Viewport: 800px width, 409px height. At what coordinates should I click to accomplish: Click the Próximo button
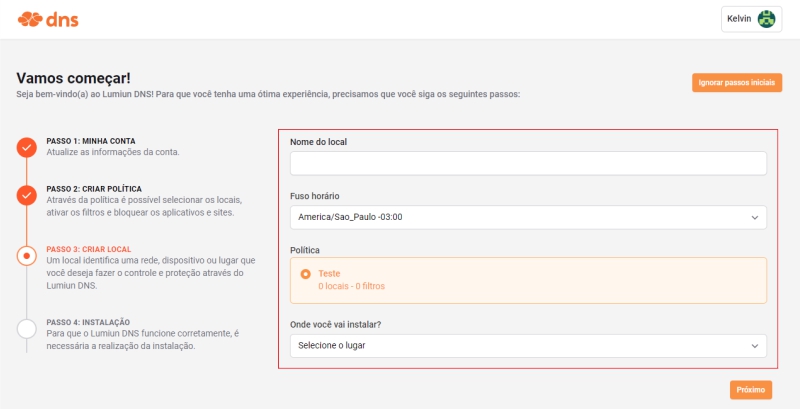(751, 390)
